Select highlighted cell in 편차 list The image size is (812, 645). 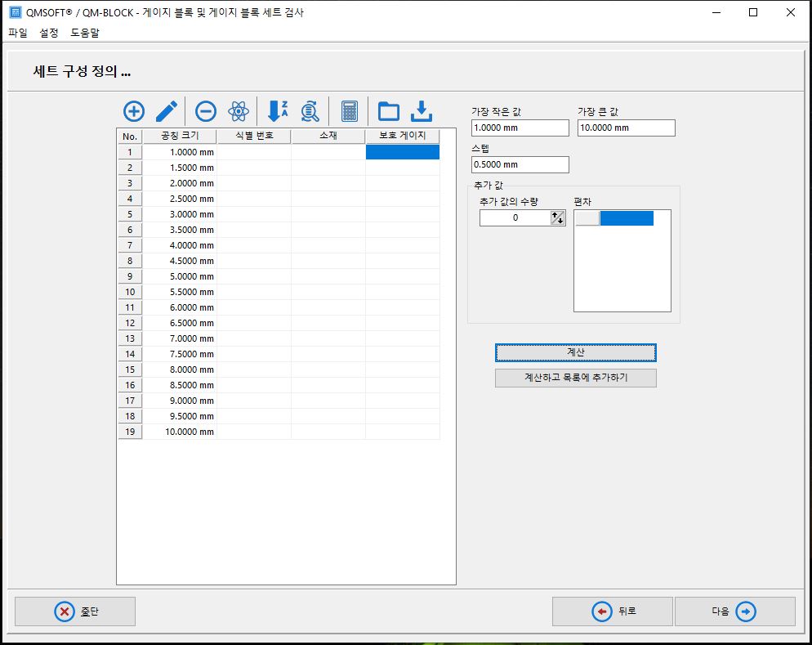627,218
